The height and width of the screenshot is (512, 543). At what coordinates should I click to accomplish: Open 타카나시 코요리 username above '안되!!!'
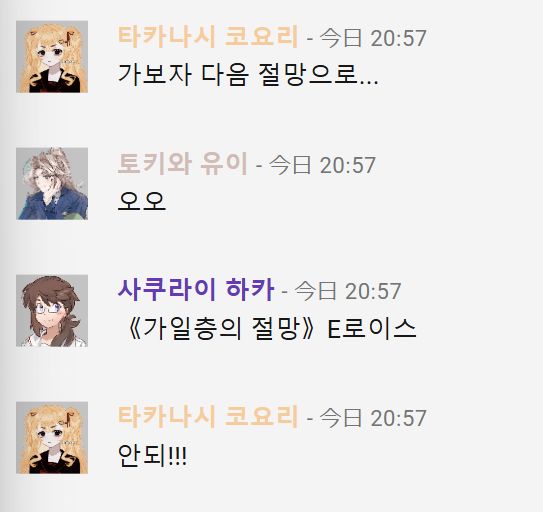208,417
